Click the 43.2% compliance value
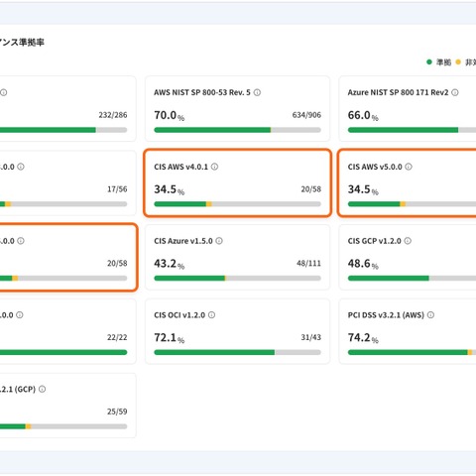 pyautogui.click(x=170, y=264)
